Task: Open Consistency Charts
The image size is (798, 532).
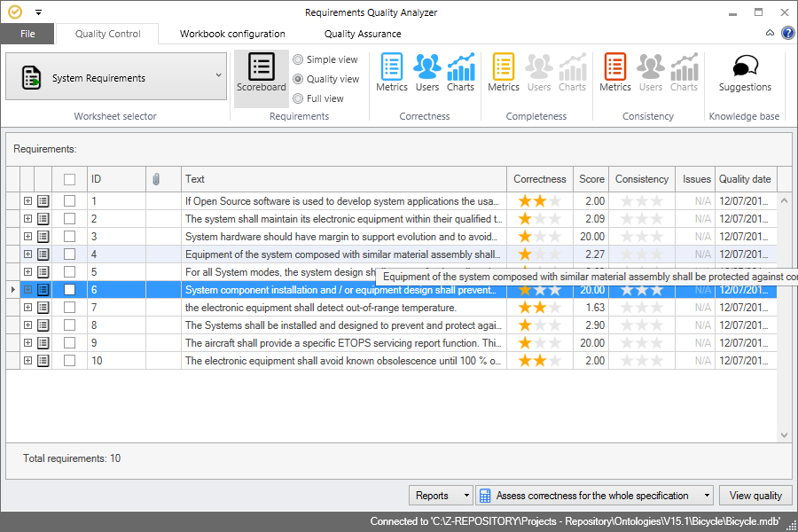Action: (x=684, y=73)
